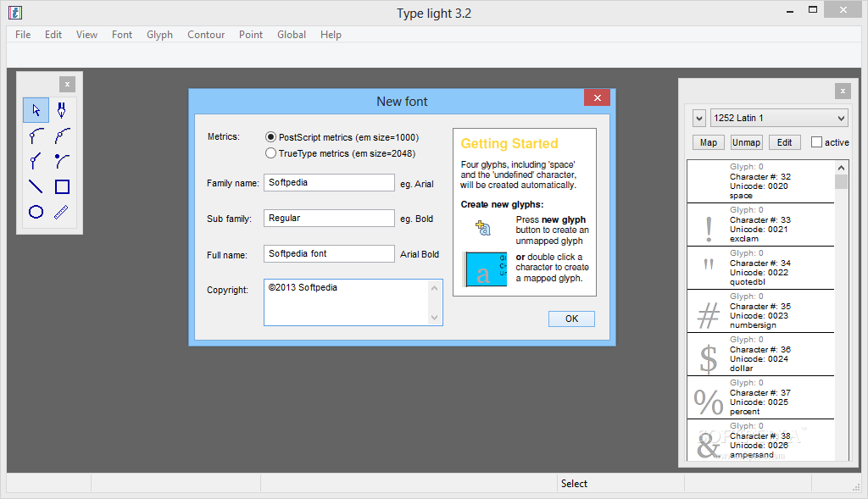
Task: Click the cyan mapped glyph example image
Action: pyautogui.click(x=486, y=269)
